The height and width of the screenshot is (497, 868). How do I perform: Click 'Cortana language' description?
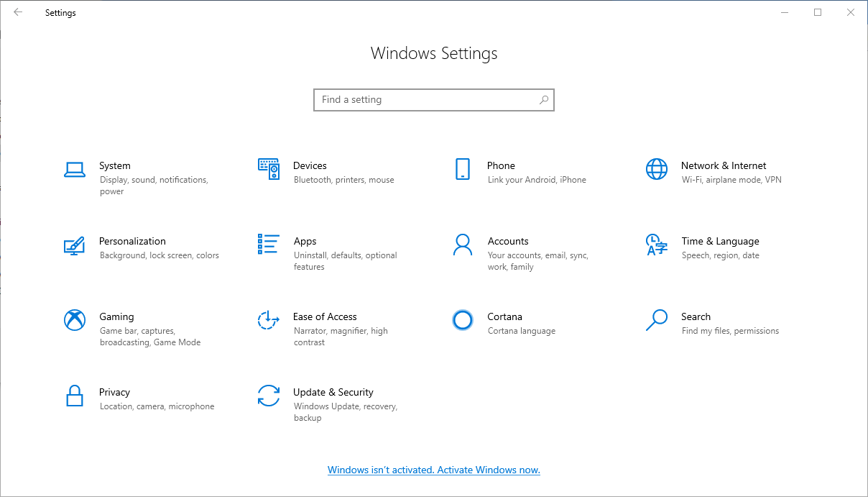521,331
